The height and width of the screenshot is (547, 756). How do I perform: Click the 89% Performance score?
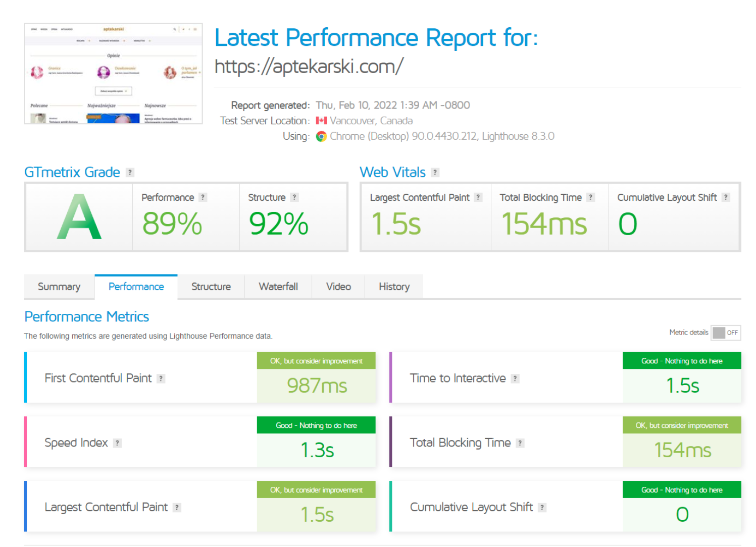[172, 224]
